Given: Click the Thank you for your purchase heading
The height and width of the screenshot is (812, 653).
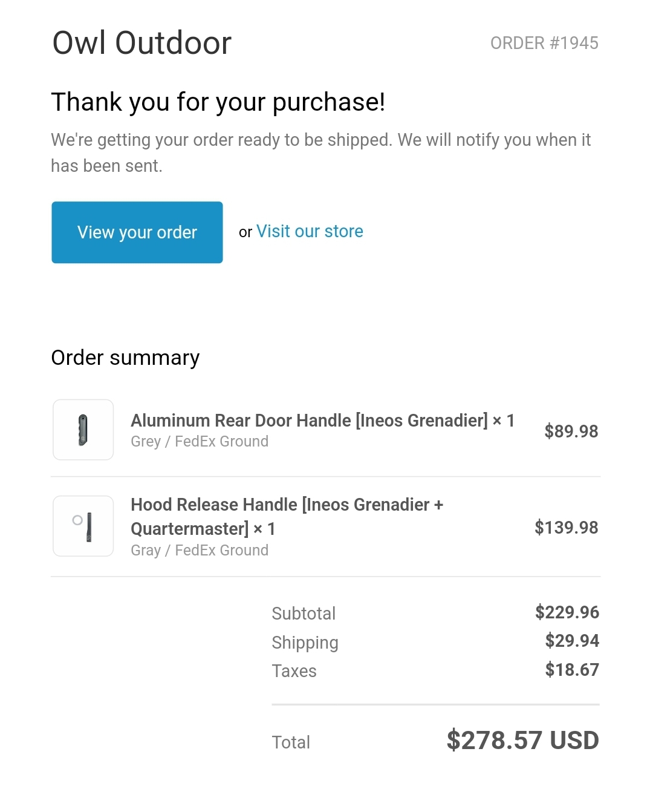Looking at the screenshot, I should click(x=218, y=102).
